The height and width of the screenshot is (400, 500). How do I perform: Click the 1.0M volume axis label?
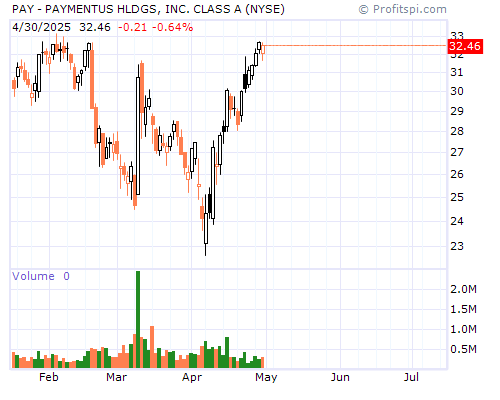[464, 329]
